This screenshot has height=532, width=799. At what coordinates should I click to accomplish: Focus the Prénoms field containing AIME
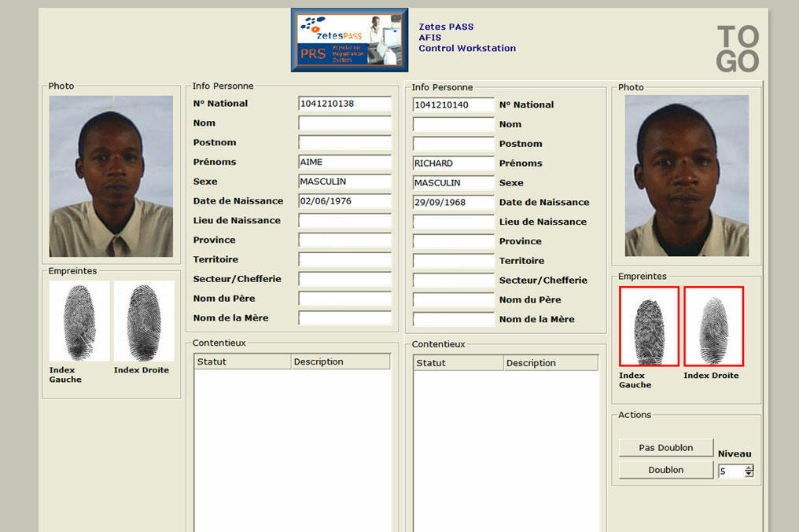[x=344, y=162]
